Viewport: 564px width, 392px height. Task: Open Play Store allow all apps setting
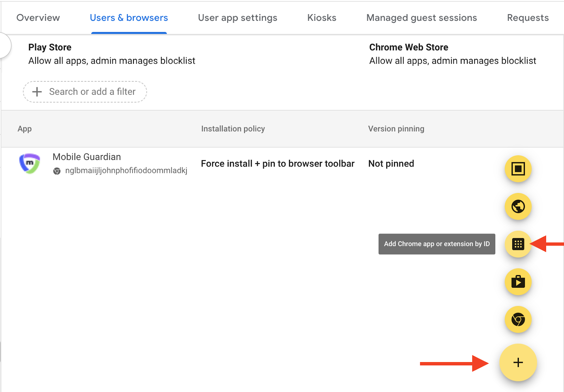coord(112,61)
